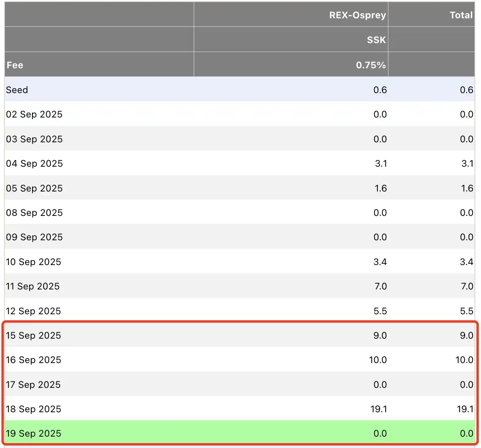
Task: Click the 15 Sep 2025 date cell
Action: tap(34, 335)
